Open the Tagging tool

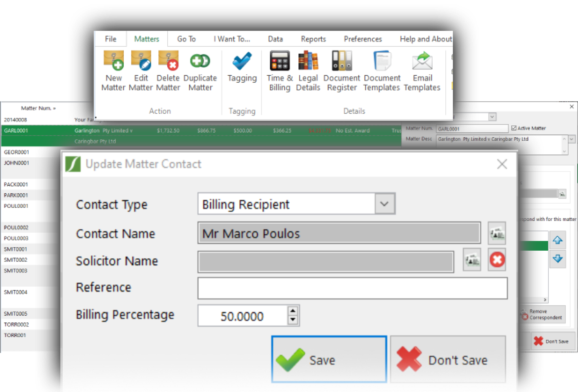(242, 62)
